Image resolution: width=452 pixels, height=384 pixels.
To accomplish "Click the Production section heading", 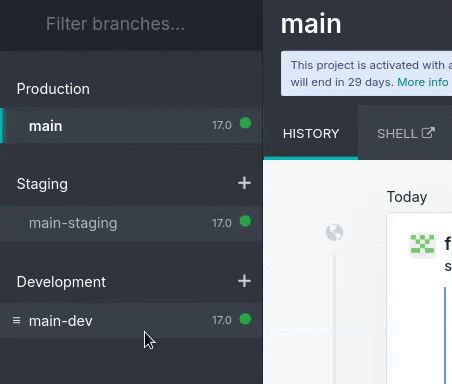I will click(53, 89).
